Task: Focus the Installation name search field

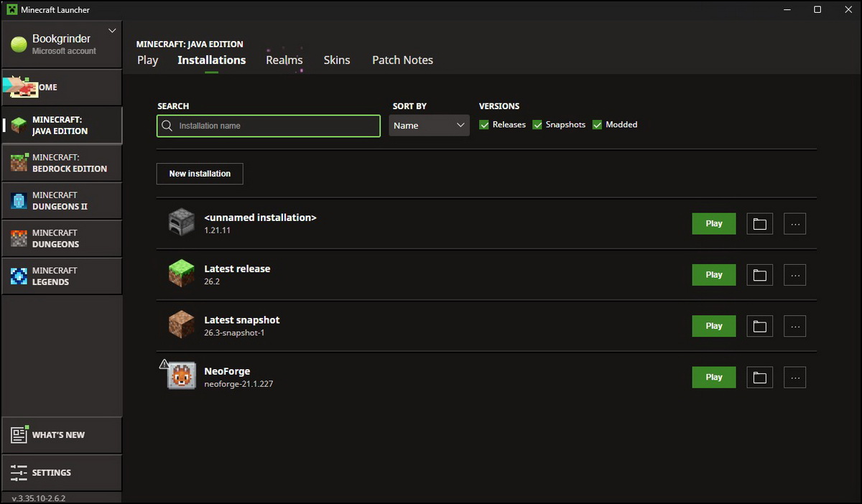Action: click(269, 126)
